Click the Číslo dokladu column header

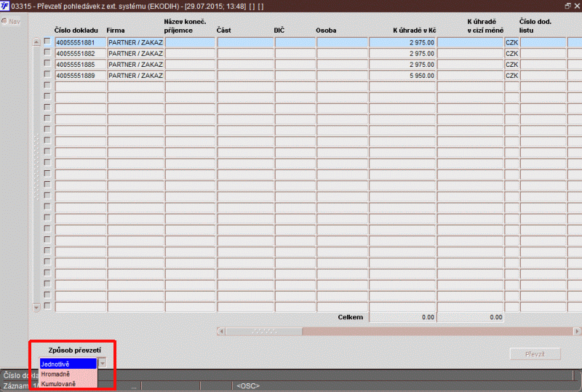(x=76, y=31)
